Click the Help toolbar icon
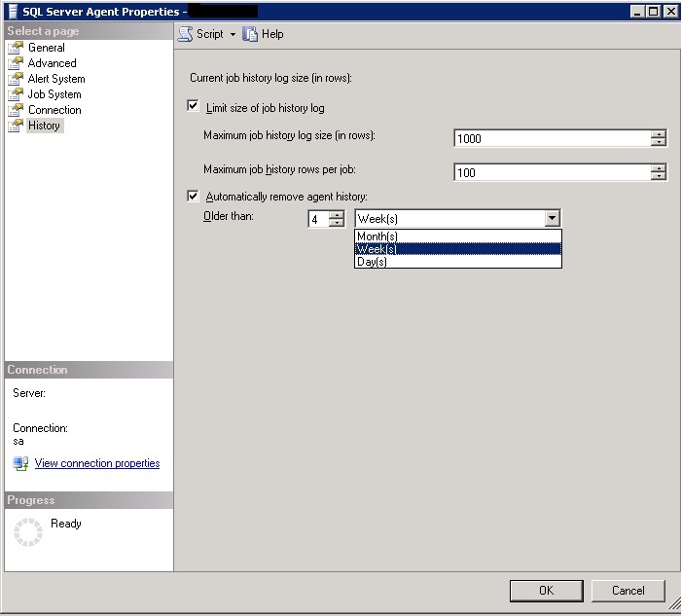 (250, 34)
